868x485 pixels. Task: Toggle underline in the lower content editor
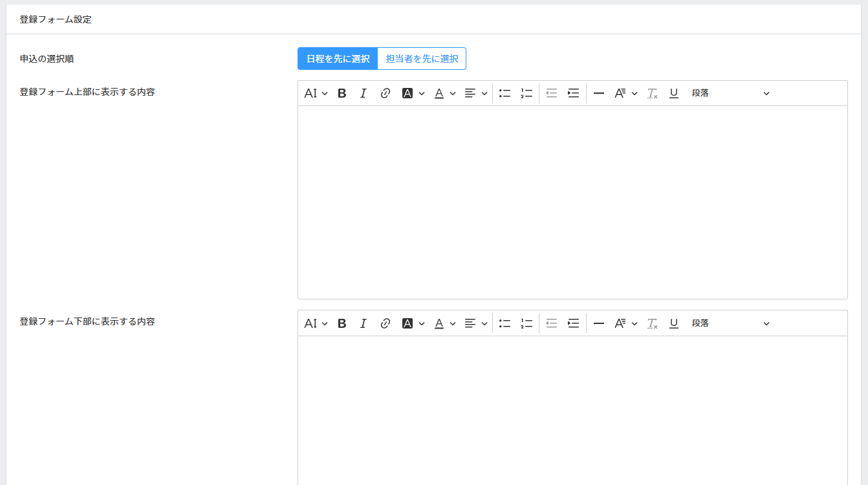[674, 323]
